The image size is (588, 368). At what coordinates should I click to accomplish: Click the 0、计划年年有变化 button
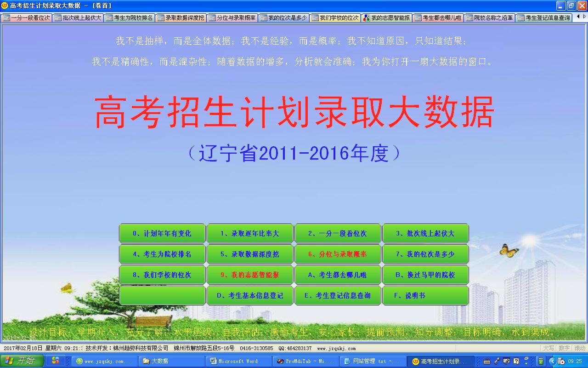(x=162, y=233)
